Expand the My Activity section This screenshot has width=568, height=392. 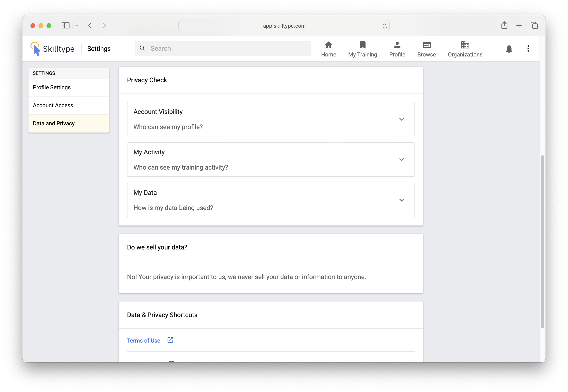[x=401, y=160]
